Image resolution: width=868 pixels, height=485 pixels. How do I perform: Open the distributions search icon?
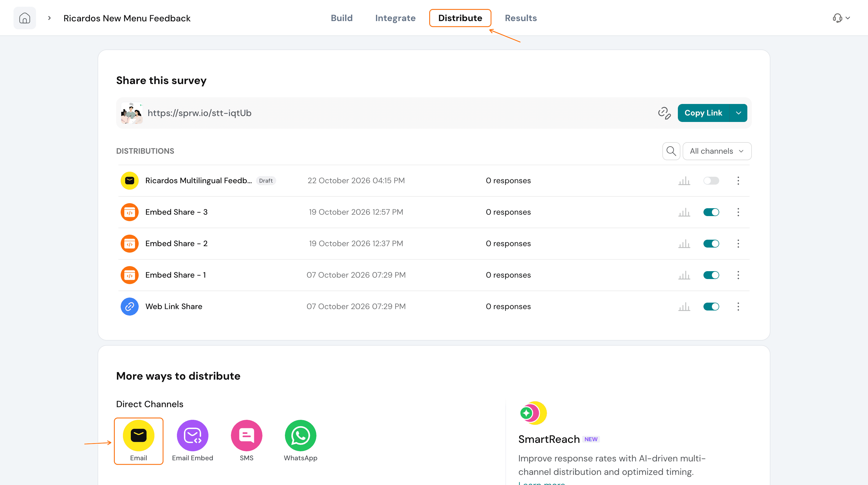pyautogui.click(x=671, y=151)
